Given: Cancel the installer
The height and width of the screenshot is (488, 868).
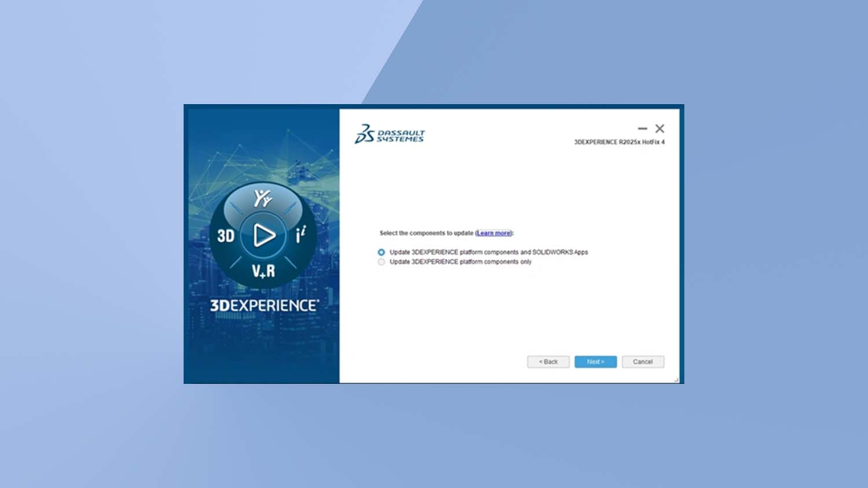Looking at the screenshot, I should point(643,361).
